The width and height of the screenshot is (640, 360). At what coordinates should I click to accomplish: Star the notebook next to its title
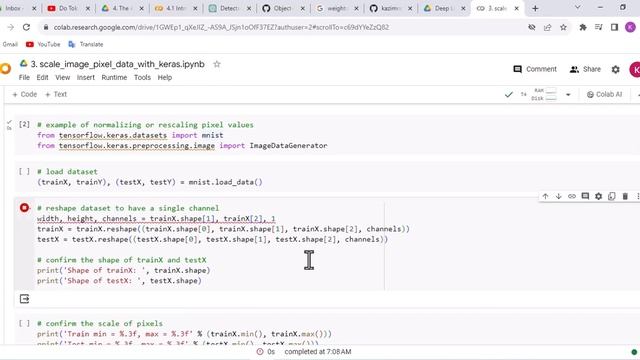pyautogui.click(x=217, y=64)
